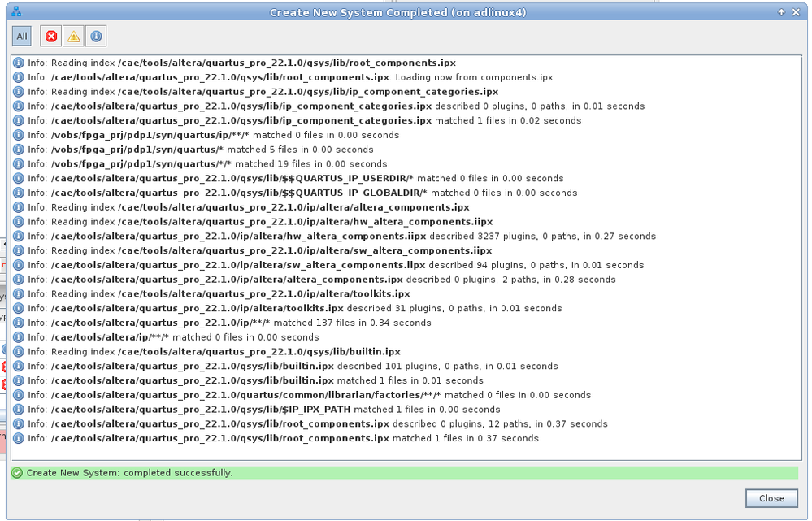The width and height of the screenshot is (812, 521).
Task: Click info icon for last 'matched 1 files in 0.37 seconds'
Action: pyautogui.click(x=19, y=439)
